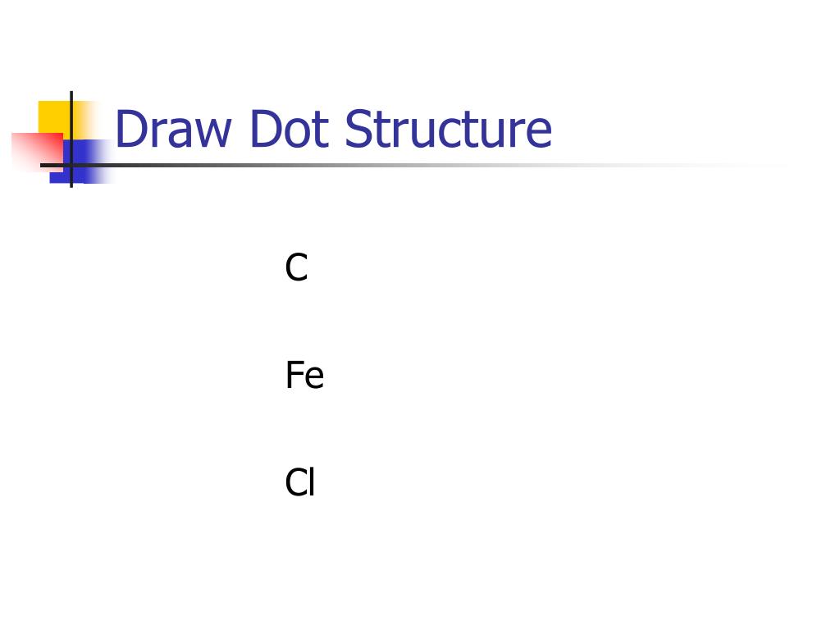Select the word Draw in the title
This screenshot has width=840, height=630.
[173, 129]
